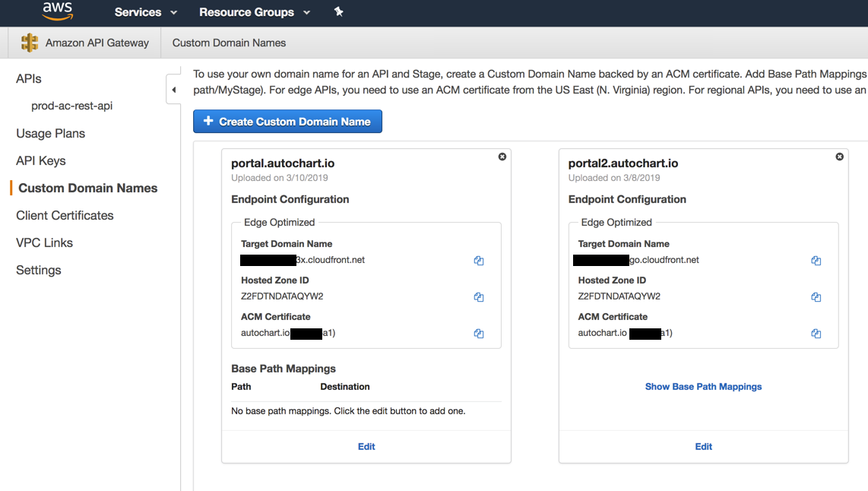868x491 pixels.
Task: Open Settings in the sidebar
Action: pyautogui.click(x=39, y=270)
